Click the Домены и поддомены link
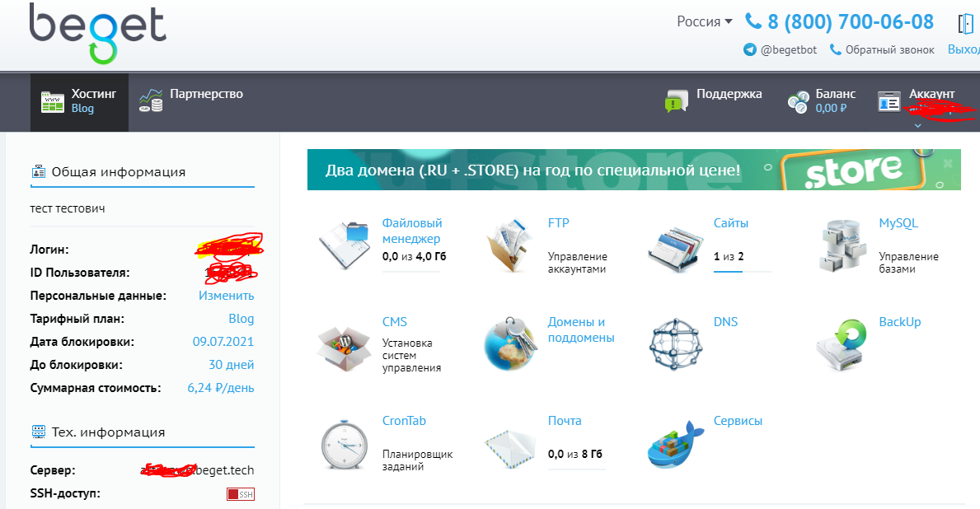This screenshot has width=980, height=509. [581, 329]
